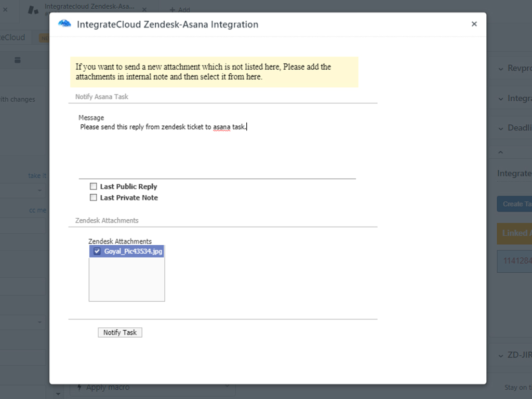This screenshot has width=532, height=399.
Task: Enable the Last Public Reply checkbox
Action: 94,186
